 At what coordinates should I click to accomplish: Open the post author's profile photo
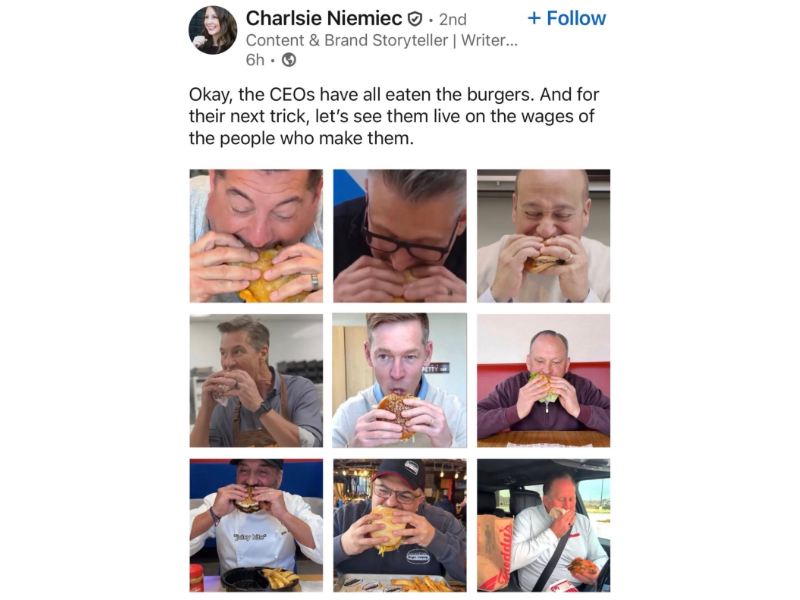pyautogui.click(x=213, y=30)
